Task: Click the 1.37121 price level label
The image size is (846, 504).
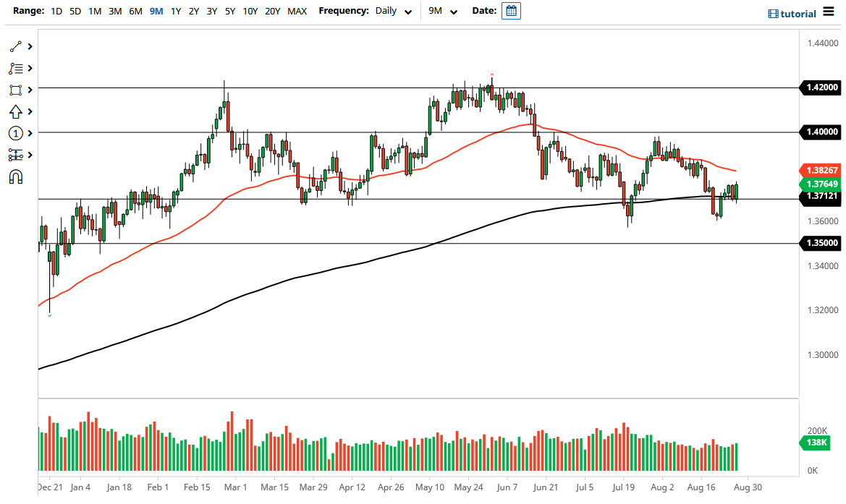Action: [x=821, y=196]
